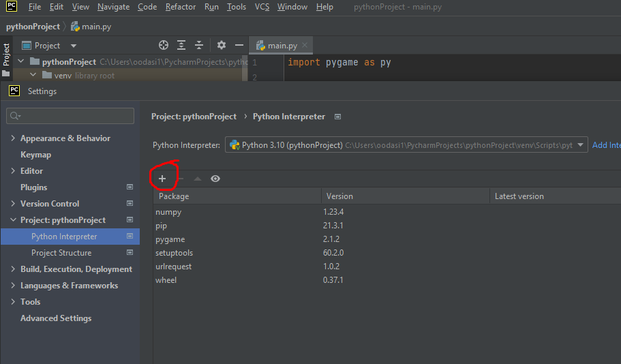The height and width of the screenshot is (364, 621).
Task: Collapse the venv folder in project tree
Action: point(33,76)
